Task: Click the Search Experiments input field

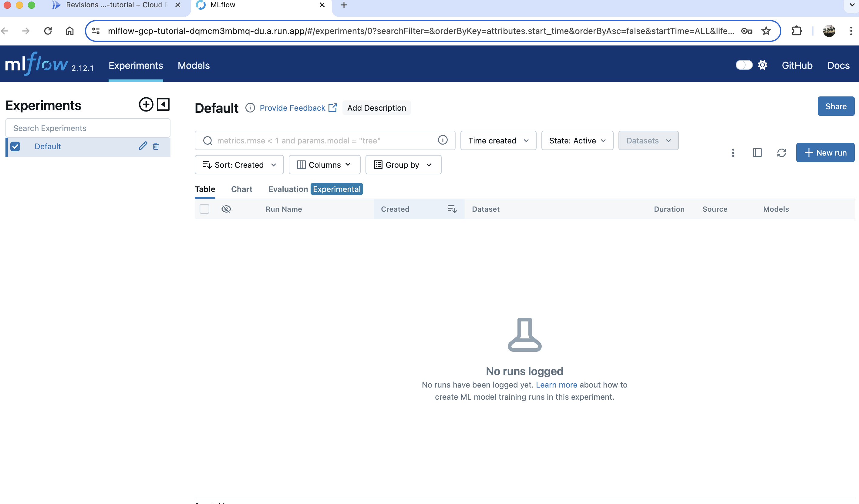Action: [88, 128]
